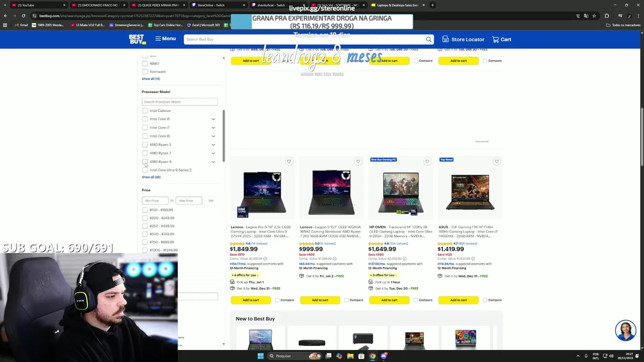Check the NIMO brand filter

point(145,63)
